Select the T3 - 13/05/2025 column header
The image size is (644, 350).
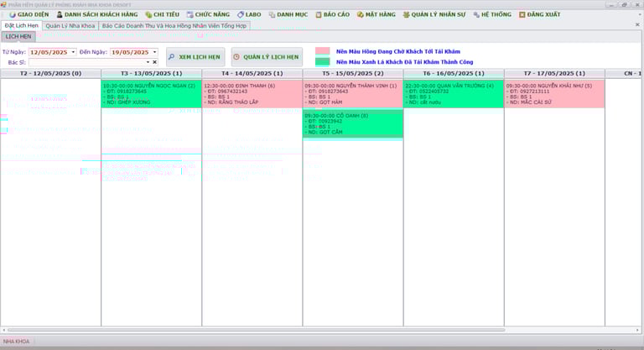[152, 73]
